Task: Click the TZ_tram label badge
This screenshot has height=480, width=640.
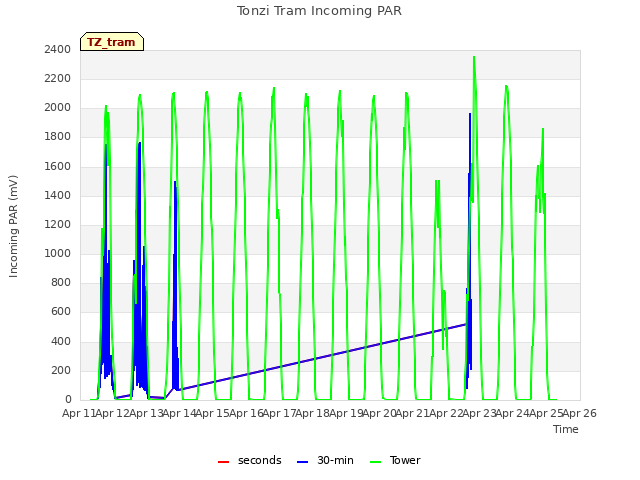Action: pyautogui.click(x=112, y=42)
